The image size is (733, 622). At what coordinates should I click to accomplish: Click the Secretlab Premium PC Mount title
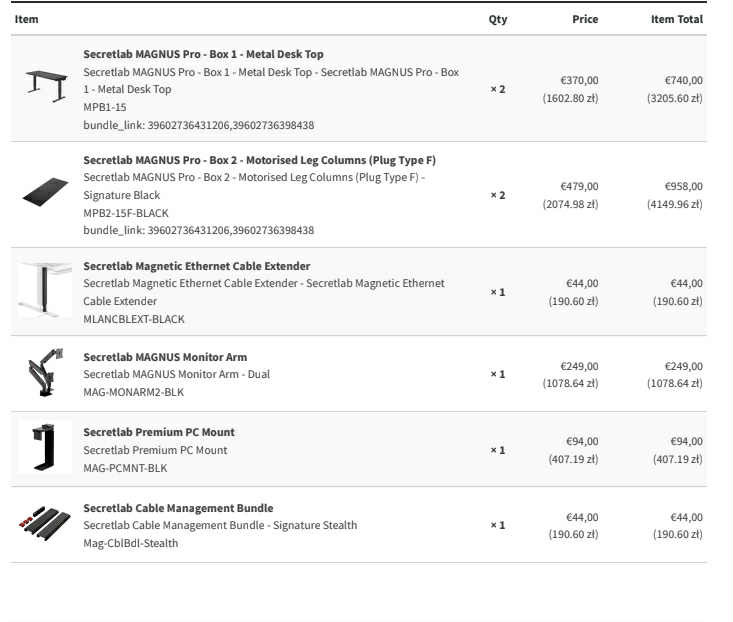[158, 432]
